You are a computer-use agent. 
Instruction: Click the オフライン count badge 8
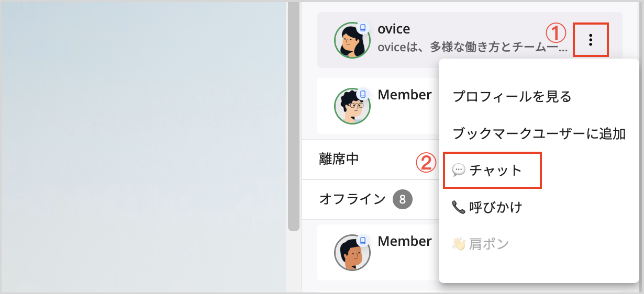coord(403,199)
